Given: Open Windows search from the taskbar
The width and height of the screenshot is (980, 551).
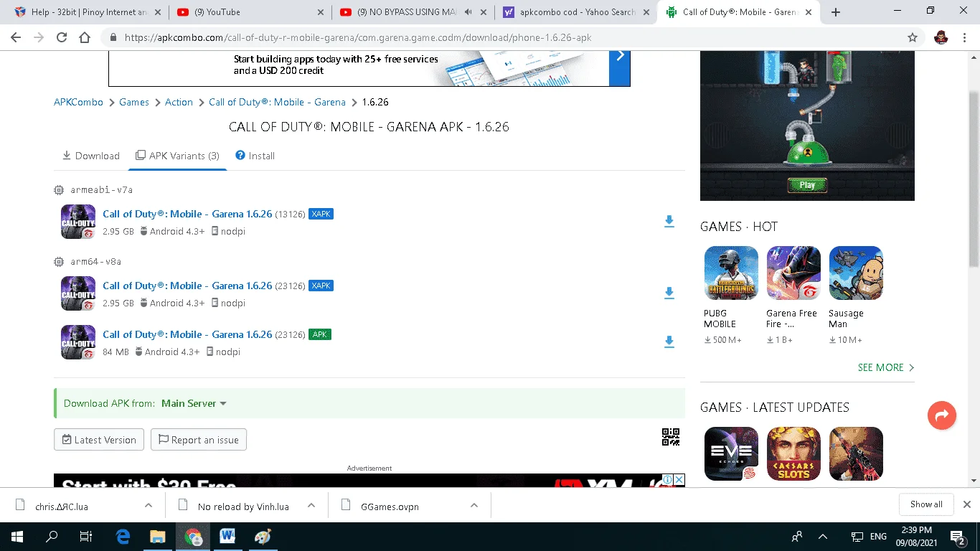Looking at the screenshot, I should 52,537.
